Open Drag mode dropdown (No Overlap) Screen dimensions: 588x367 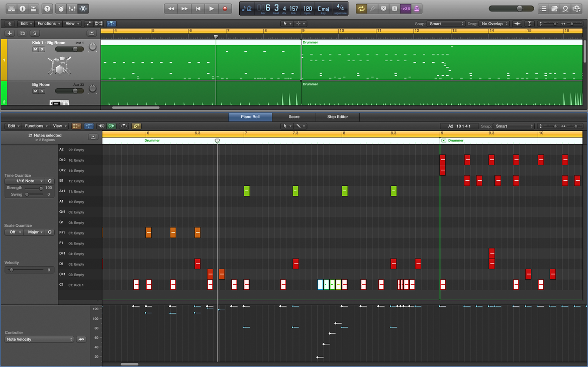pyautogui.click(x=494, y=24)
